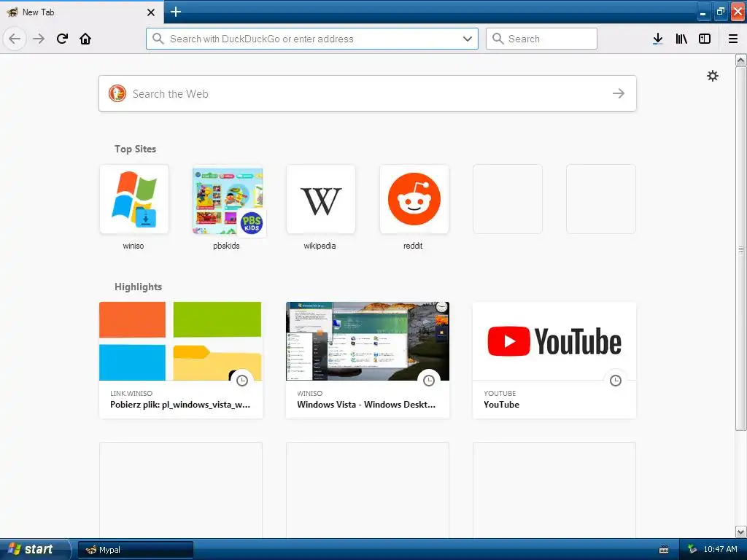The height and width of the screenshot is (560, 747).
Task: Click the LINK.WINISO source label
Action: 131,393
